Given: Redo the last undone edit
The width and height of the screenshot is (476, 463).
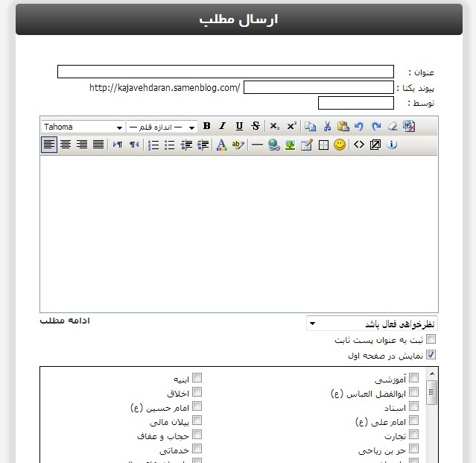Looking at the screenshot, I should 376,126.
